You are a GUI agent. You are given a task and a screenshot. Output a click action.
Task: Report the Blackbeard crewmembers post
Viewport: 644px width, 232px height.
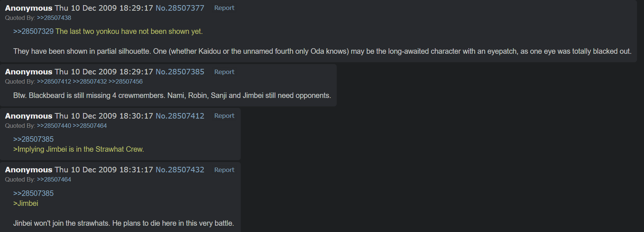pyautogui.click(x=224, y=72)
